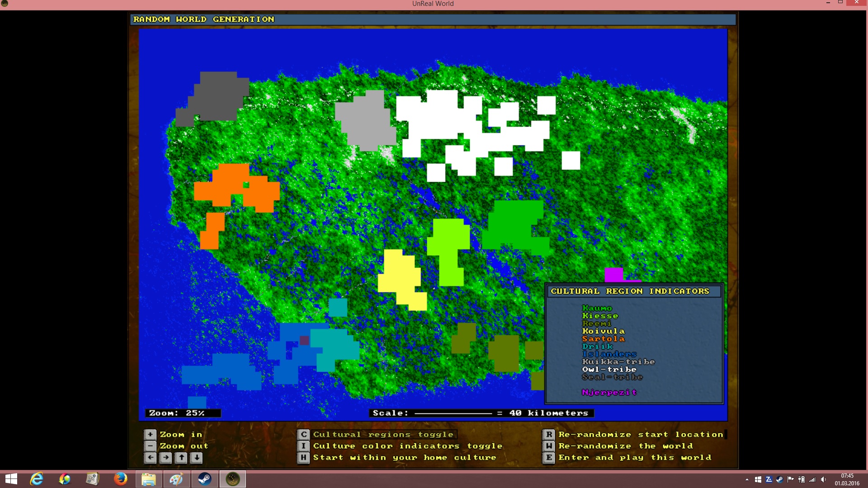868x488 pixels.
Task: Select Njerpezit in the legend
Action: tap(609, 392)
